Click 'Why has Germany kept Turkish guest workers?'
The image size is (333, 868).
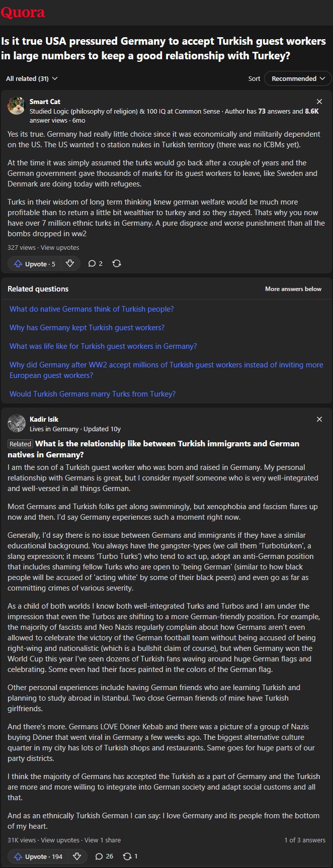click(x=87, y=328)
